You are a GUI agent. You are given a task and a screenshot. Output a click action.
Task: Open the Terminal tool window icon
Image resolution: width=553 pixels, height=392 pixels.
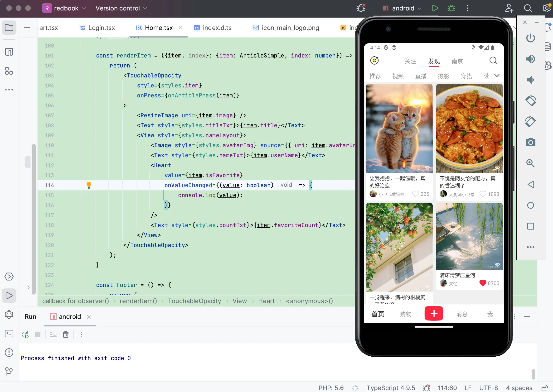click(9, 334)
